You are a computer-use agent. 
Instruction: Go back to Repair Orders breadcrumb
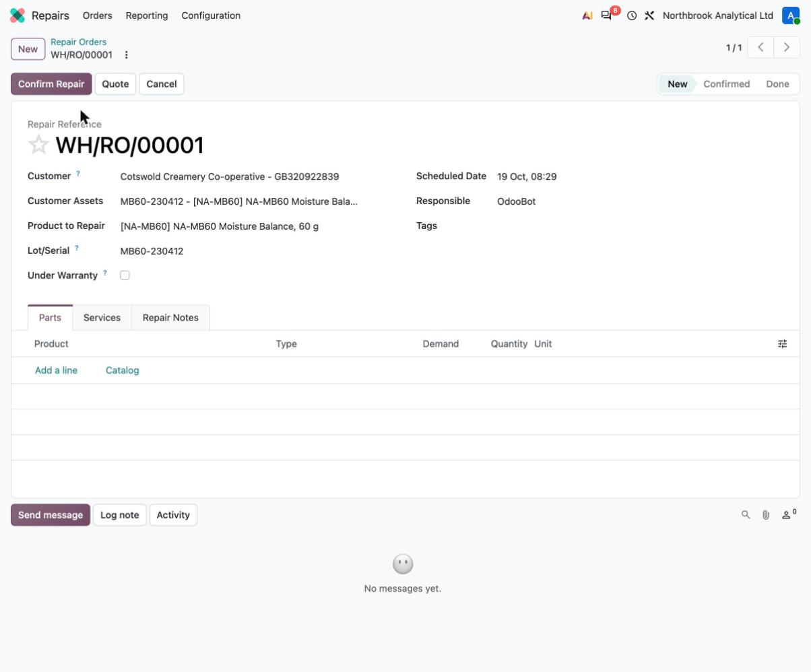click(x=78, y=42)
